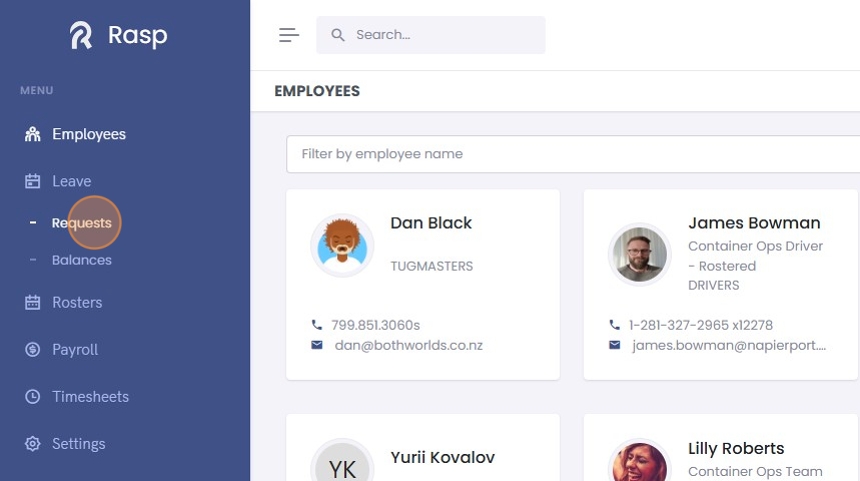
Task: Click the Rosters calendar icon
Action: [32, 302]
